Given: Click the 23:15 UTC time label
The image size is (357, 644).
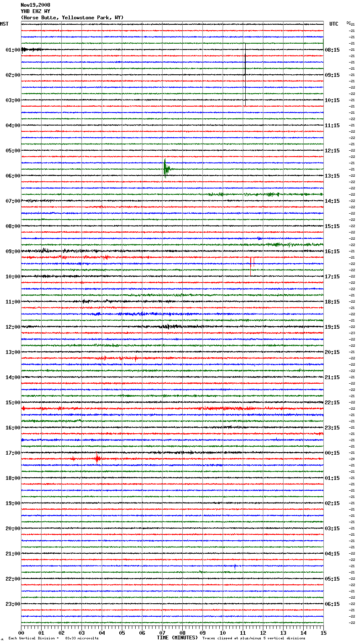Looking at the screenshot, I should point(332,428).
